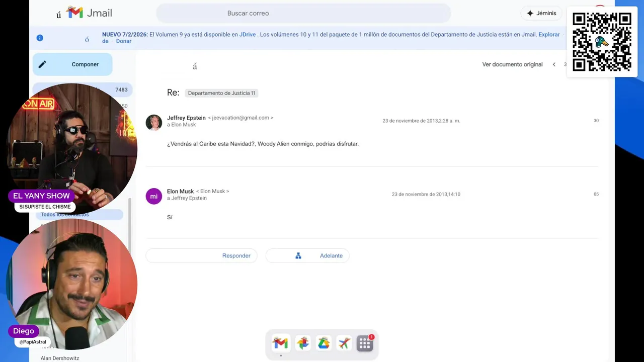Open the JDrive triangle app in dock
This screenshot has width=644, height=362.
pyautogui.click(x=324, y=343)
